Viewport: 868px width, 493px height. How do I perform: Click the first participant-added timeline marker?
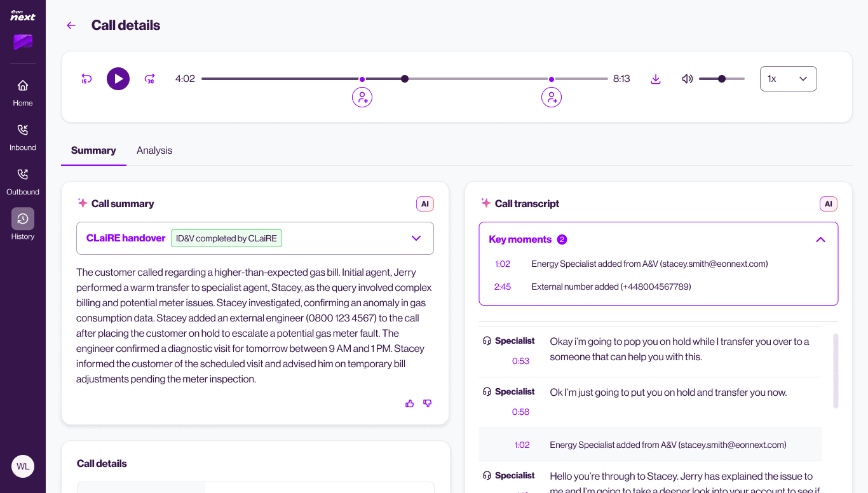362,97
